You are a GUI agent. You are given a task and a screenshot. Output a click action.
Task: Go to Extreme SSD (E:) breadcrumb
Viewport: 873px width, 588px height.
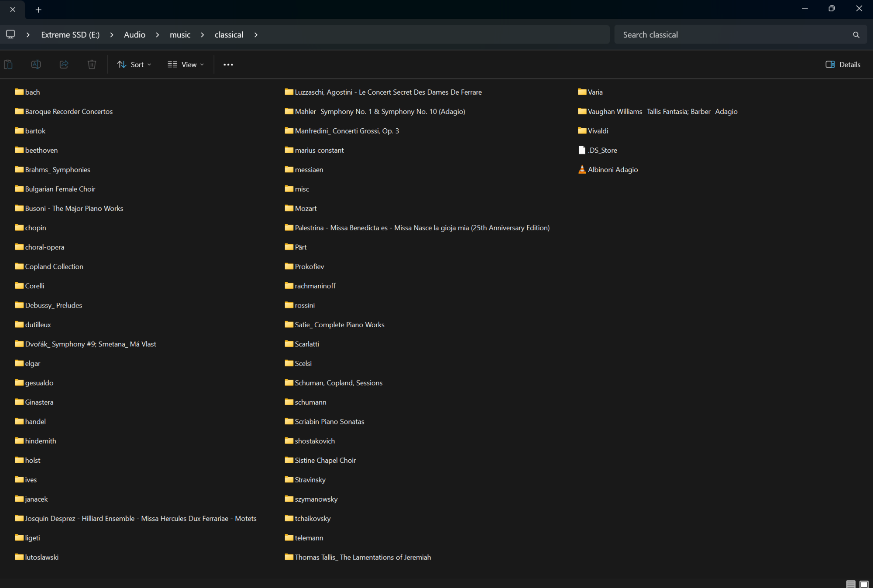coord(70,35)
